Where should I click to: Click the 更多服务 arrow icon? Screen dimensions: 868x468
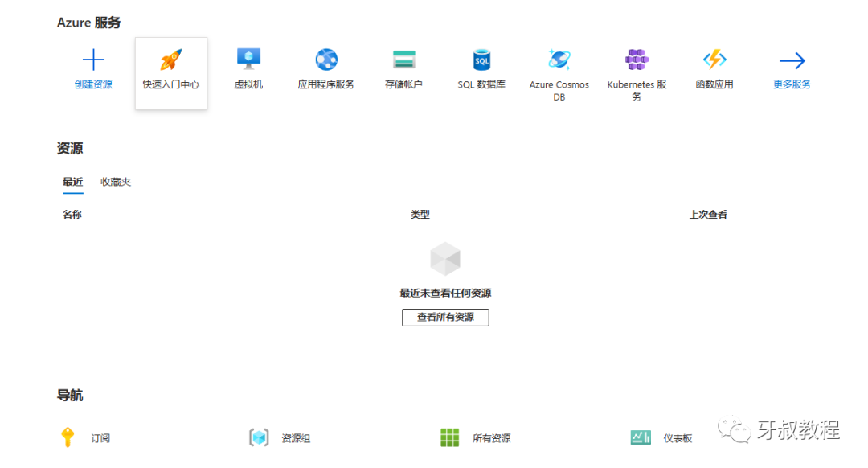click(x=792, y=60)
